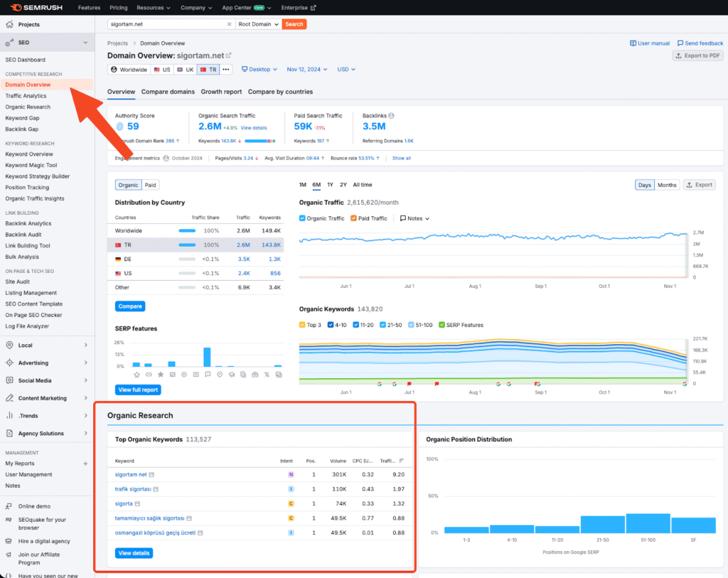Screen dimensions: 728x578
Task: Click the User manual book icon
Action: (633, 43)
